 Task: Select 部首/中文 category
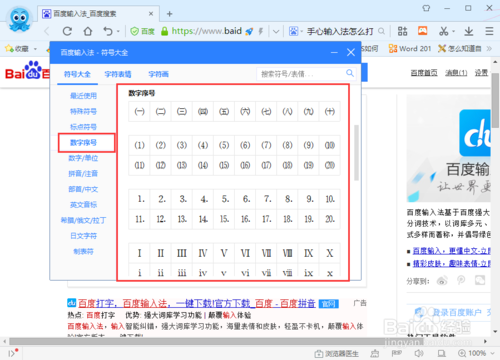pyautogui.click(x=83, y=189)
